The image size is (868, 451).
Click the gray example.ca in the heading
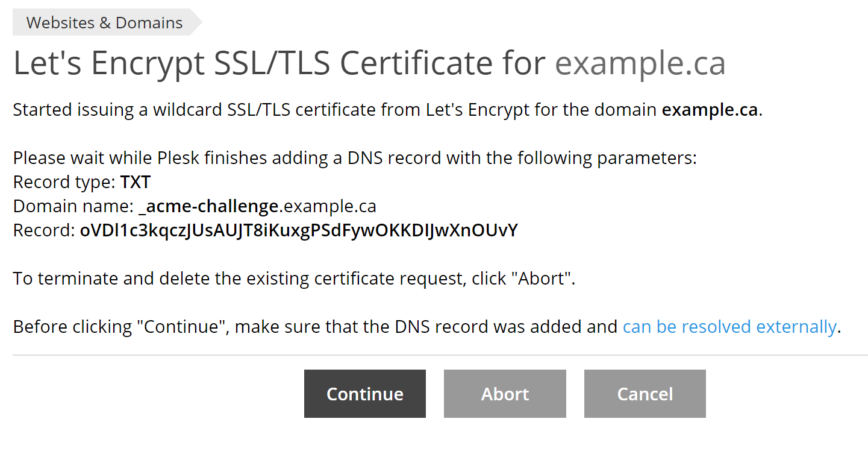(x=640, y=63)
